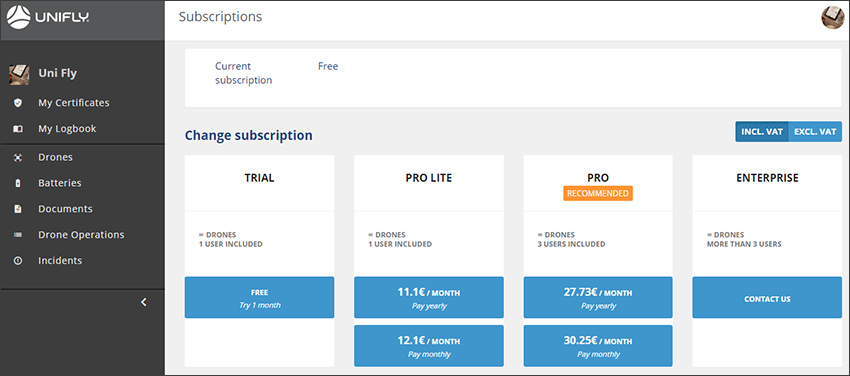This screenshot has height=376, width=850.
Task: Choose Pro Lite 11.1€ per month yearly plan
Action: 429,297
